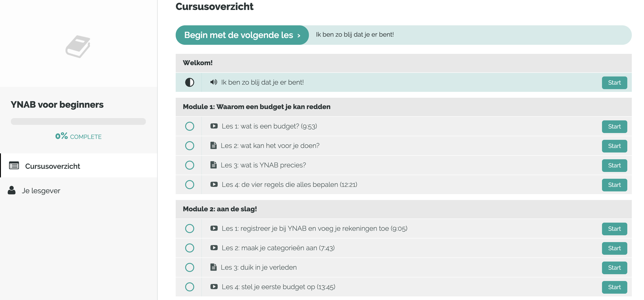The width and height of the screenshot is (644, 300).
Task: Click document icon beside 'wat kan het voor je doen?'
Action: tap(213, 145)
